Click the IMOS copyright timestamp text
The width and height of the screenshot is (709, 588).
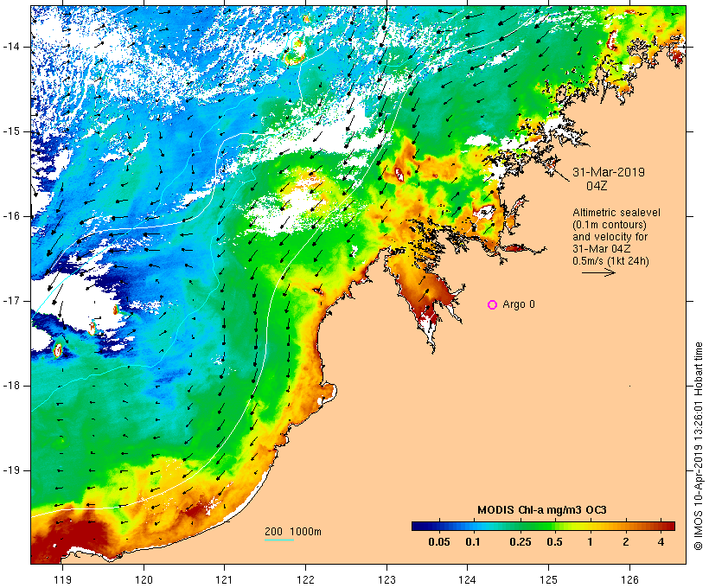click(x=699, y=446)
